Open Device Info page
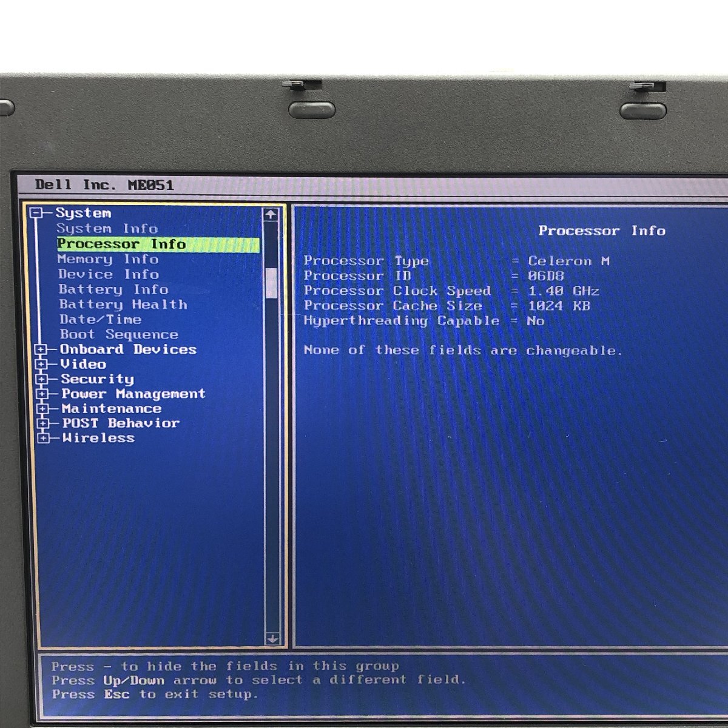The height and width of the screenshot is (728, 728). click(109, 274)
